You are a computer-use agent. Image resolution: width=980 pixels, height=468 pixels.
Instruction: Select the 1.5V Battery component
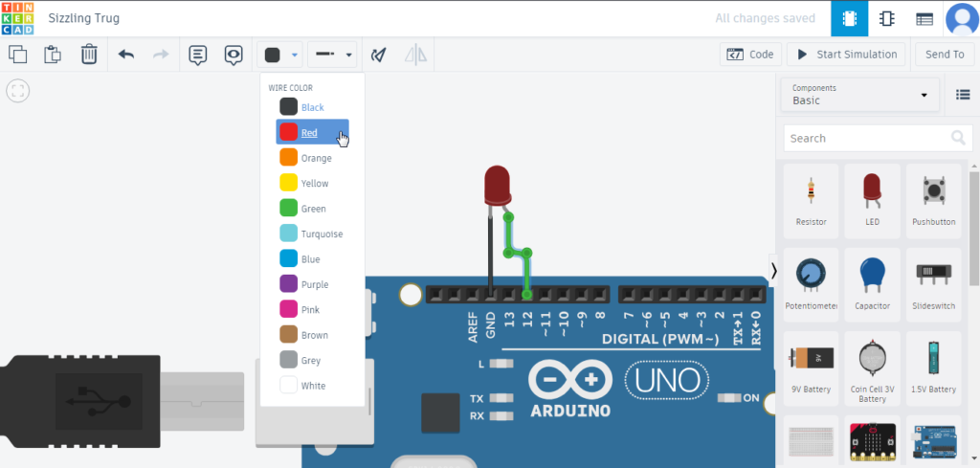(x=933, y=368)
